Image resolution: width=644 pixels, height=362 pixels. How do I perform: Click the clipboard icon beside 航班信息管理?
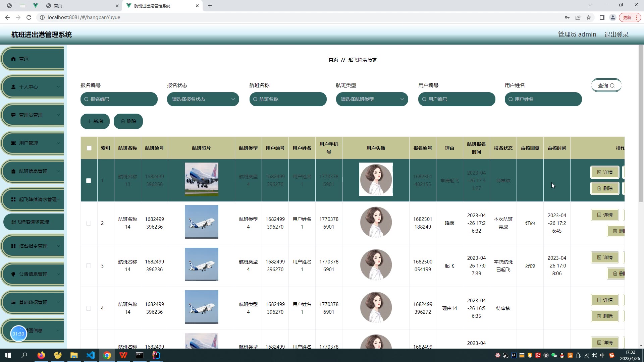13,171
